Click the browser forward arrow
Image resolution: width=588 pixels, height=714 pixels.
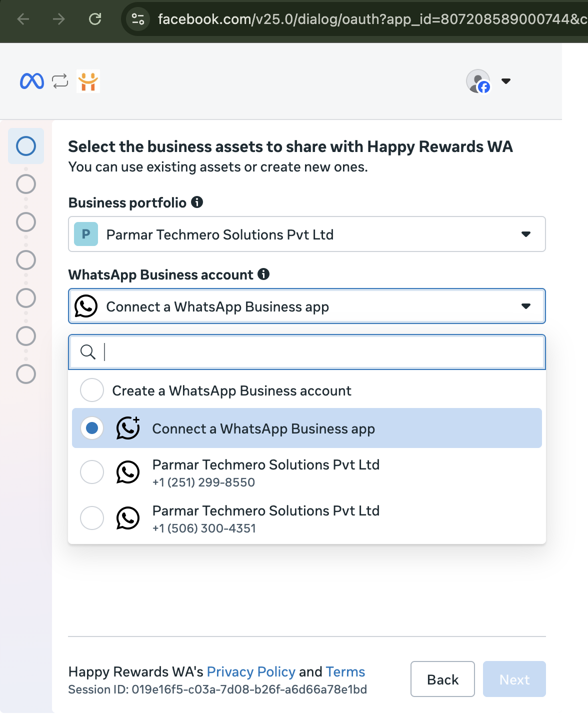click(x=59, y=19)
